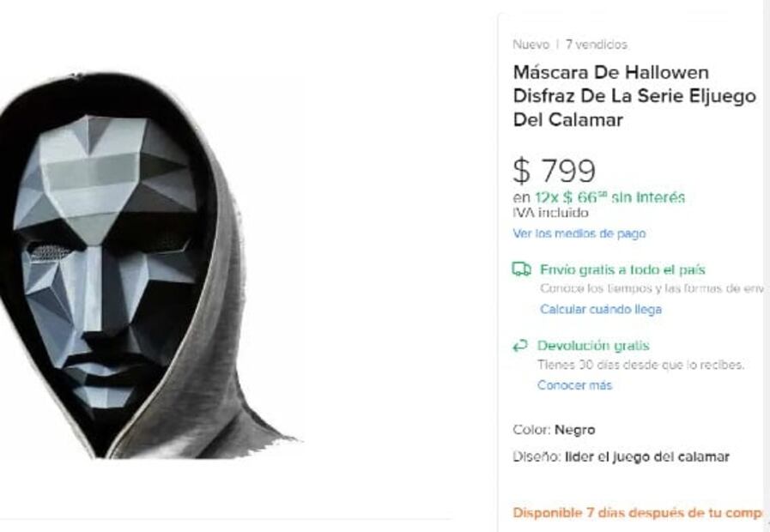Click the orange 'Disponible 7 días después' notice
770x532 pixels.
pos(635,513)
